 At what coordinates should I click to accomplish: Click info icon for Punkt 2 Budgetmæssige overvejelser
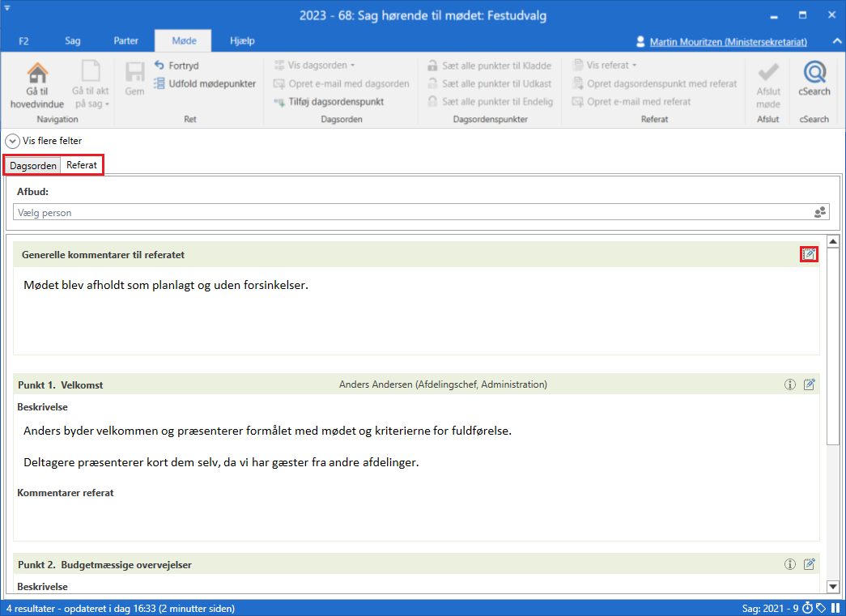pyautogui.click(x=790, y=564)
